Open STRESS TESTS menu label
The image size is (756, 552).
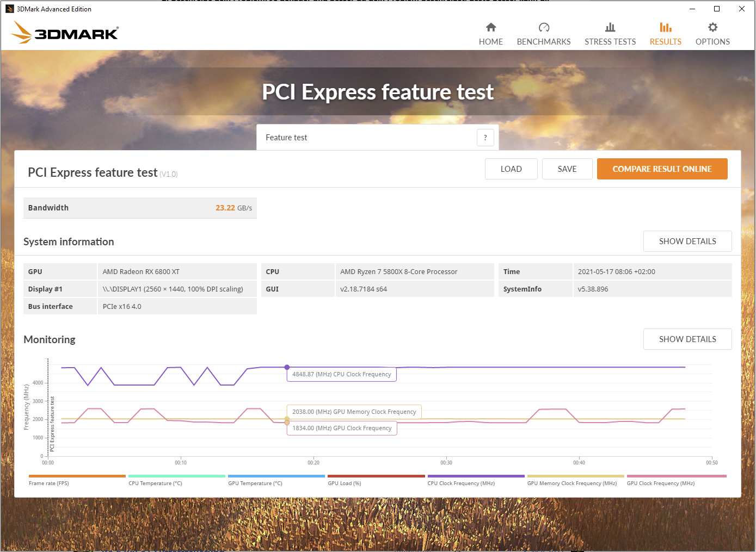pos(610,42)
